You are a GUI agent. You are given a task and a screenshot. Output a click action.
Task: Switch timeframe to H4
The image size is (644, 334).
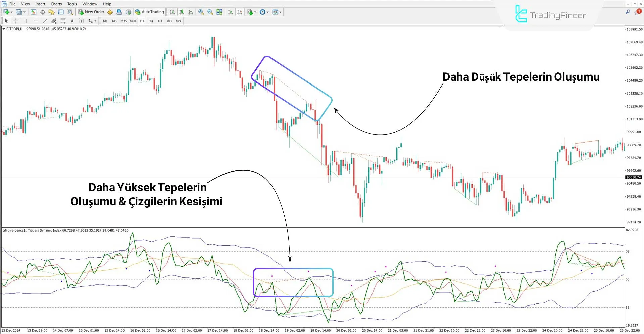pyautogui.click(x=151, y=21)
